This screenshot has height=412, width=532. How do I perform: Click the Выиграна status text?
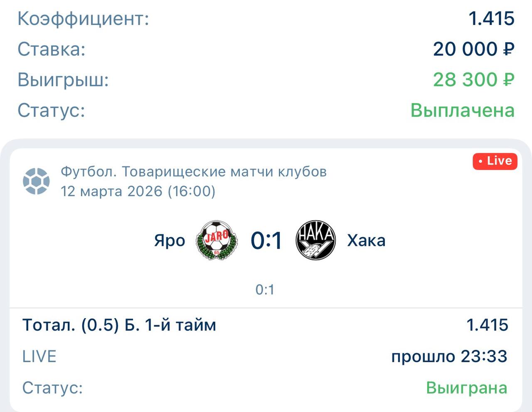click(x=466, y=387)
